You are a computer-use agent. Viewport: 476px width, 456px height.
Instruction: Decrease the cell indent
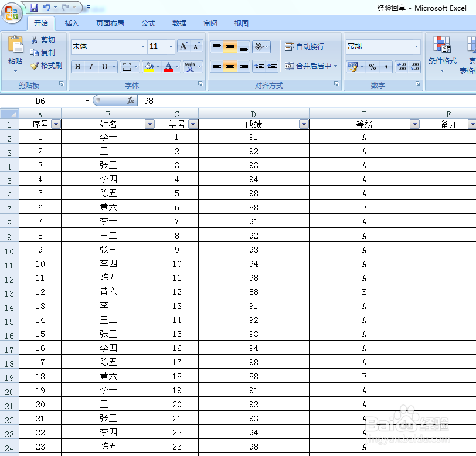point(259,66)
